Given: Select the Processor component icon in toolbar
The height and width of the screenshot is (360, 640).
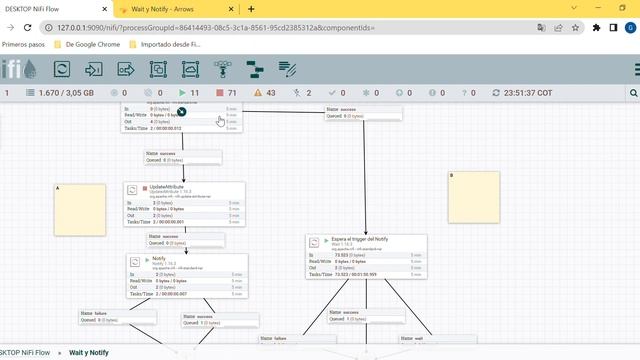Looking at the screenshot, I should coord(62,69).
